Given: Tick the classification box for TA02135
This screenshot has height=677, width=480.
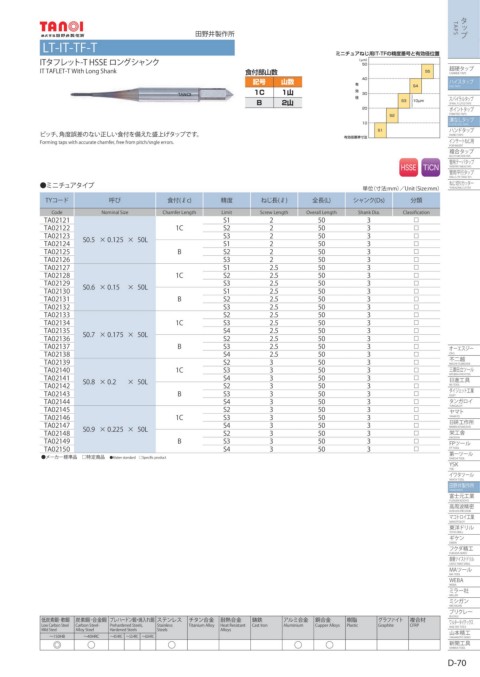Looking at the screenshot, I should click(x=416, y=331).
